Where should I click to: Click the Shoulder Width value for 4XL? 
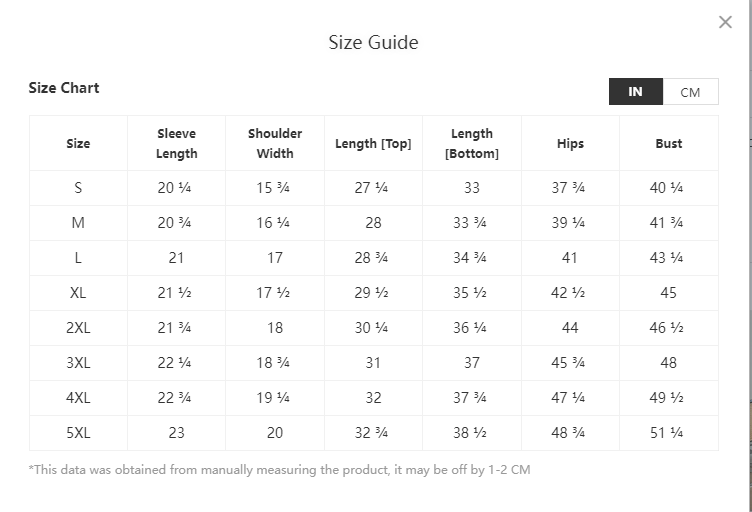(x=275, y=398)
